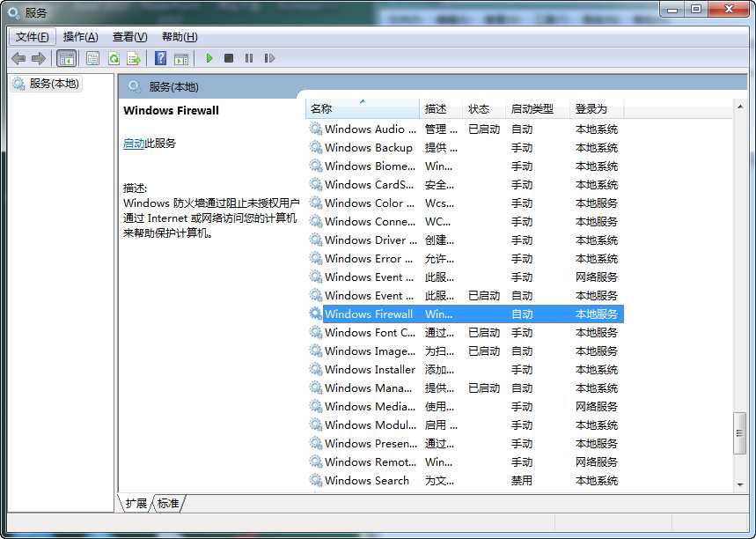Click the Windows Firewall heading text

click(x=171, y=110)
